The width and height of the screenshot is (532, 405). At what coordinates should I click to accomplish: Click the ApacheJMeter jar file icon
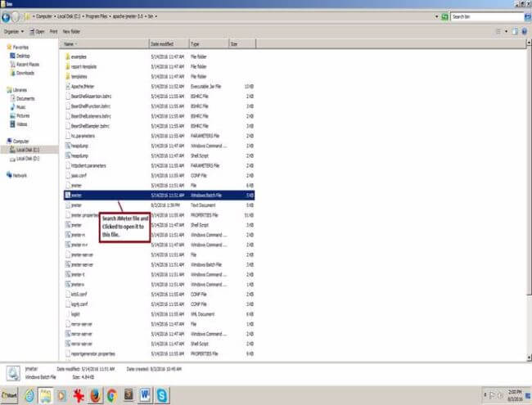pyautogui.click(x=67, y=87)
